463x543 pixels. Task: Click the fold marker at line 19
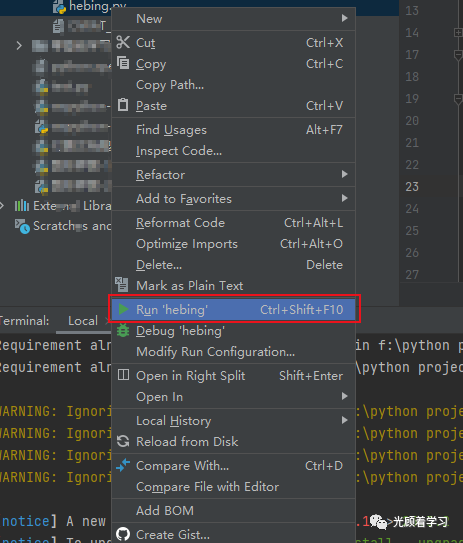[x=458, y=99]
